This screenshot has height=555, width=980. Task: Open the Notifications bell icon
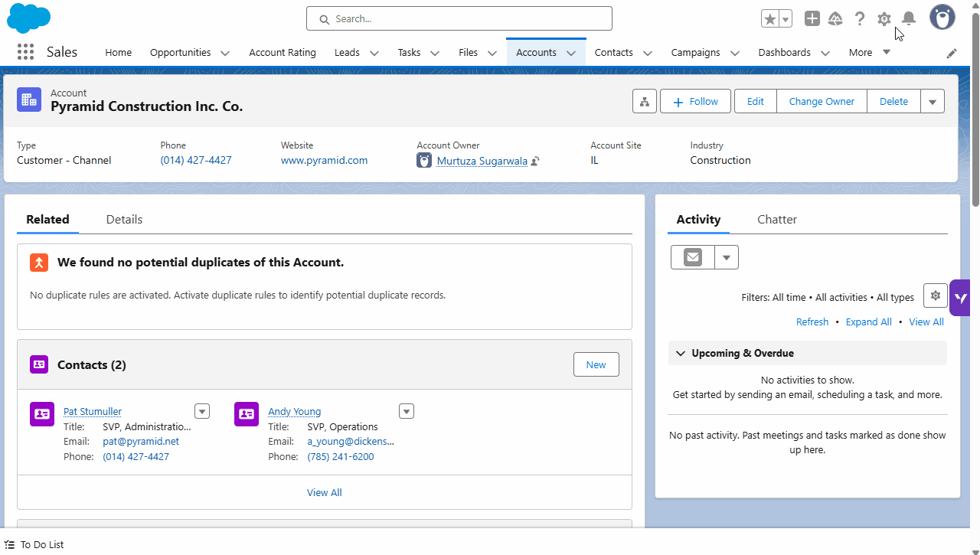click(909, 18)
